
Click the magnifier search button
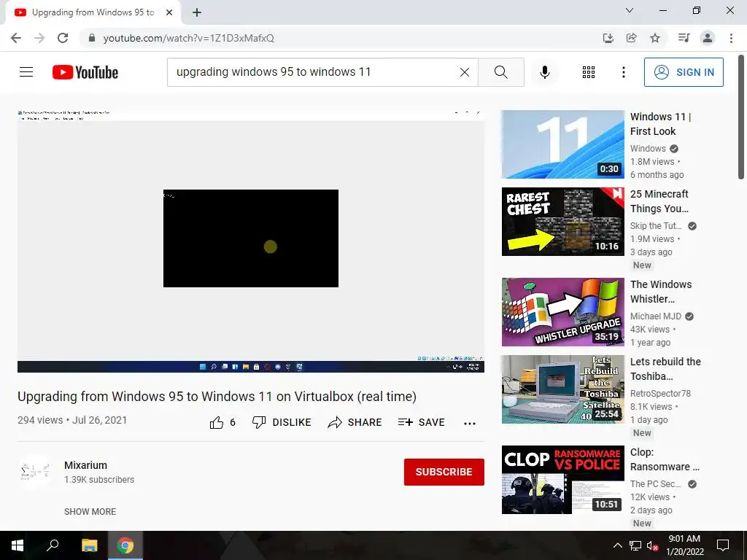pos(500,72)
